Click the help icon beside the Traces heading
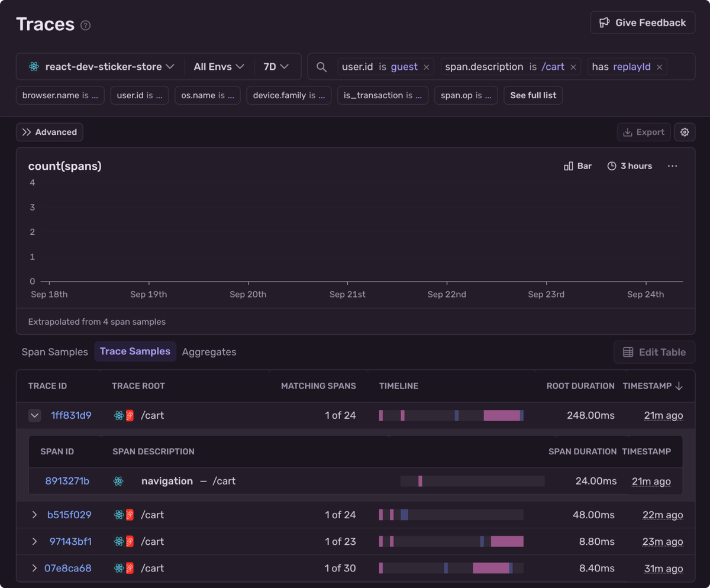Viewport: 710px width, 588px height. [85, 25]
